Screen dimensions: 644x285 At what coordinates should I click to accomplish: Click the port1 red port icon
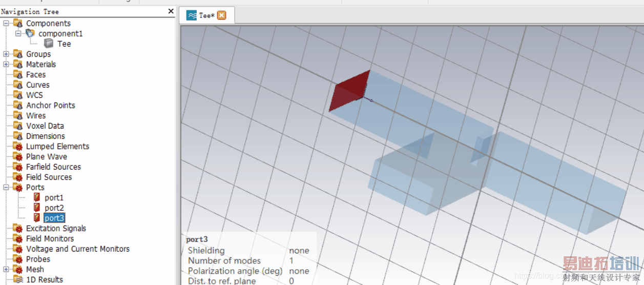(x=36, y=197)
